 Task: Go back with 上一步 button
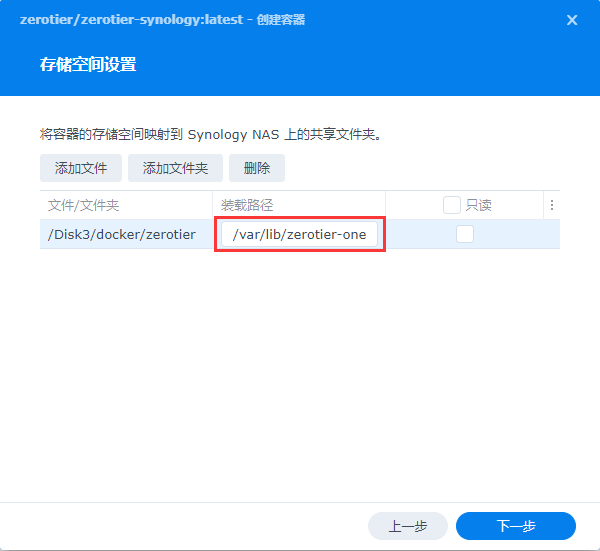pyautogui.click(x=407, y=526)
